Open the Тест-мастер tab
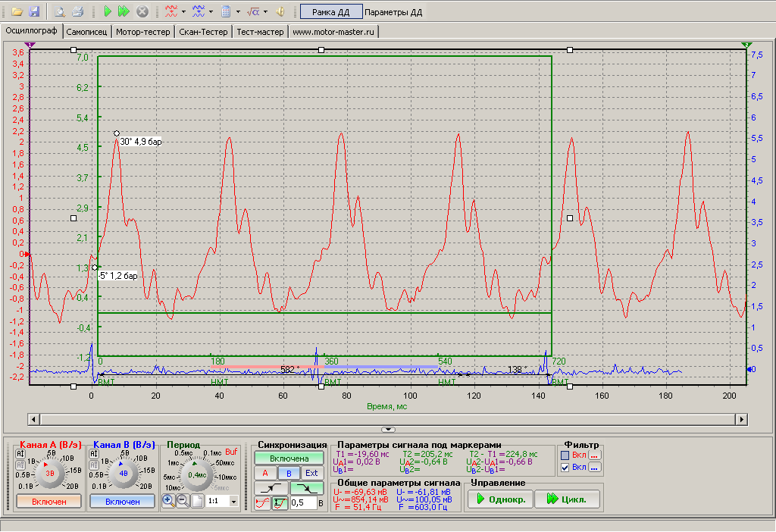Image resolution: width=776 pixels, height=532 pixels. point(261,32)
